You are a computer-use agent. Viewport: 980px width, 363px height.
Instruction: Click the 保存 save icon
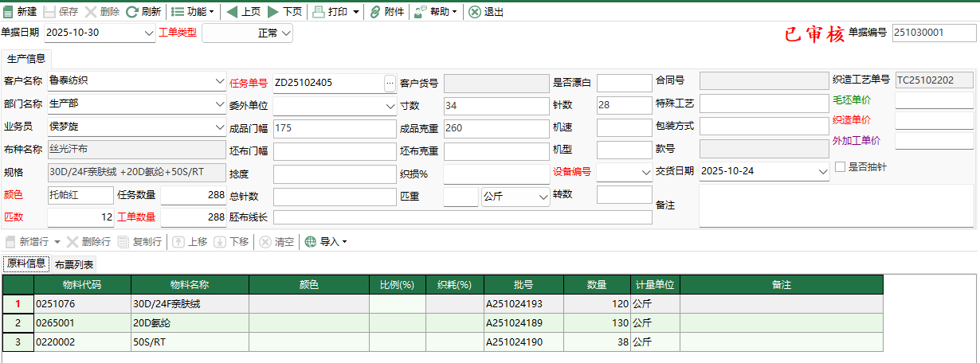point(49,12)
